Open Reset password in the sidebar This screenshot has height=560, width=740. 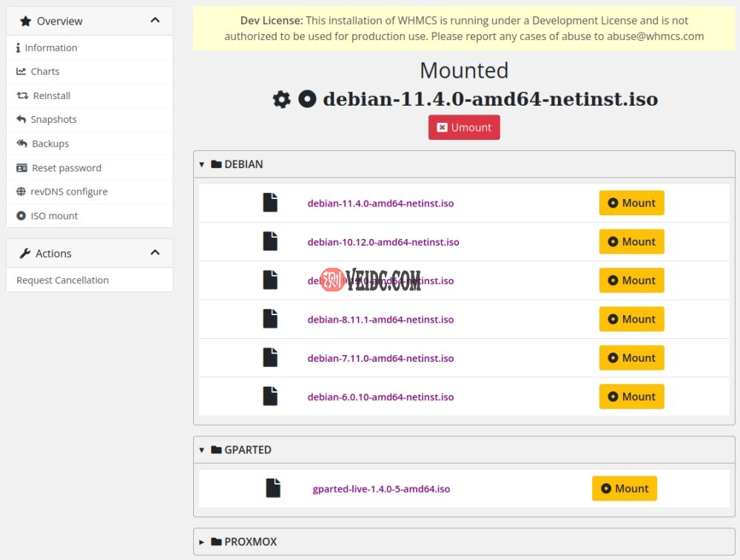click(x=90, y=168)
